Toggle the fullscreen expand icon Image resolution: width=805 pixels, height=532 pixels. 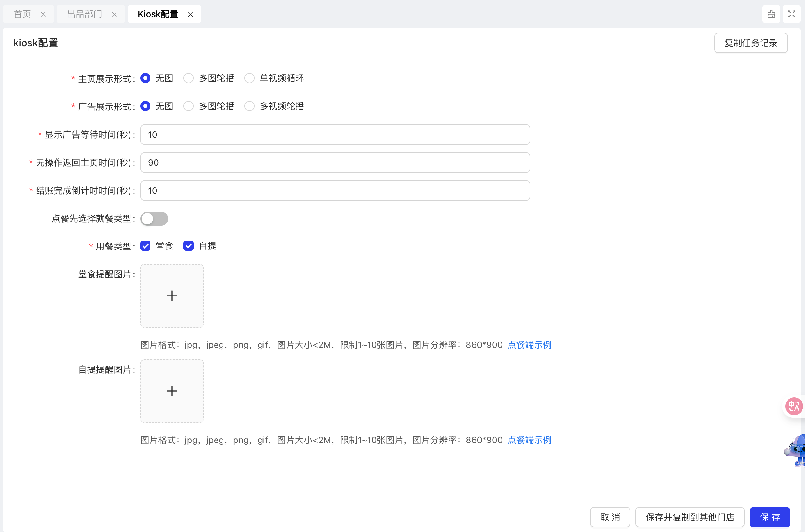click(791, 14)
